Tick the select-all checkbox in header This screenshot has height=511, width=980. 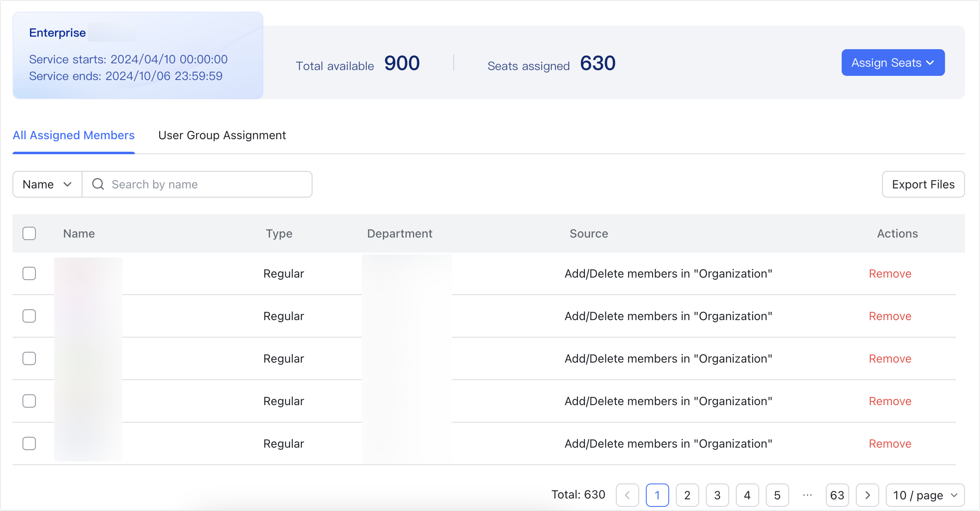[29, 233]
